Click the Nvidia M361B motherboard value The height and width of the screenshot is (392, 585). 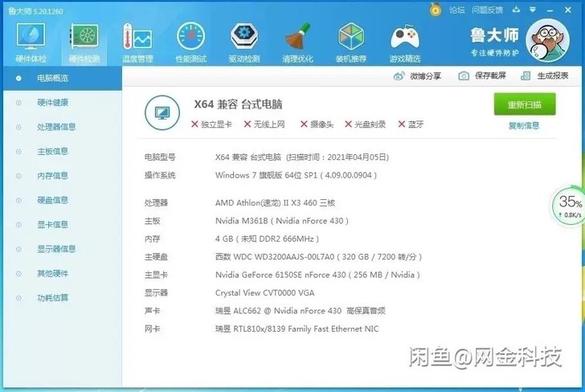[282, 221]
